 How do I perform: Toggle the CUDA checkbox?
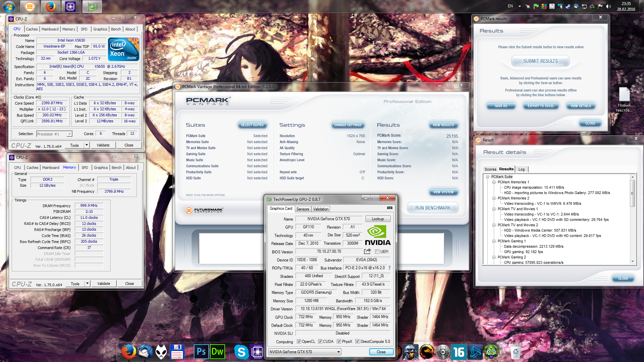[x=320, y=342]
